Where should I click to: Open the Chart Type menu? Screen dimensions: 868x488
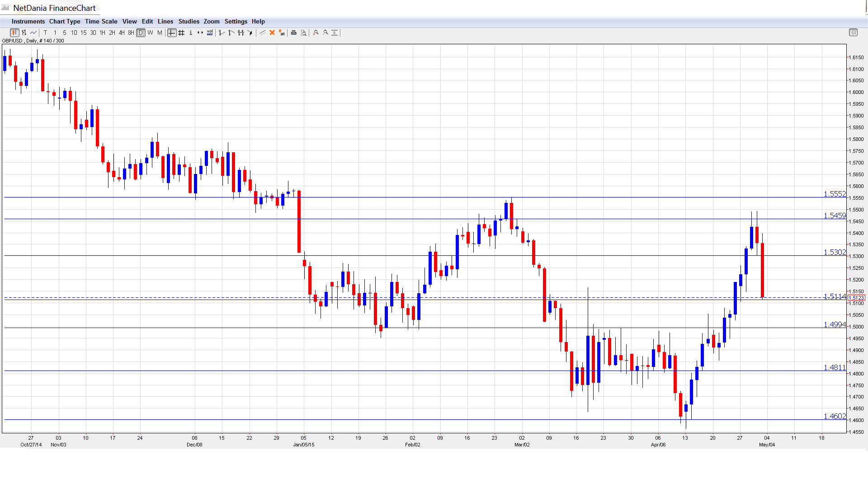point(65,21)
